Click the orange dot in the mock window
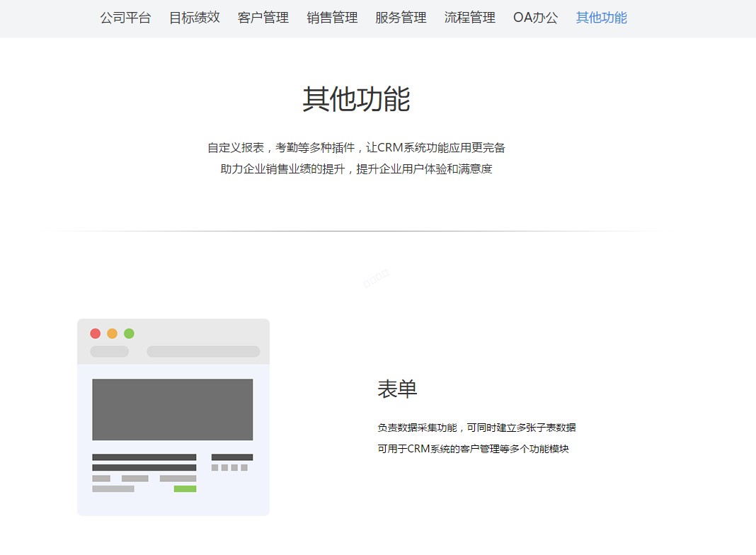This screenshot has width=756, height=555. [113, 333]
